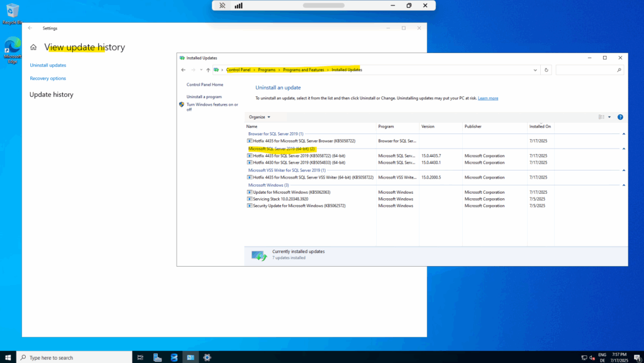Refresh the Installed Updates list
Image resolution: width=644 pixels, height=363 pixels.
coord(547,70)
